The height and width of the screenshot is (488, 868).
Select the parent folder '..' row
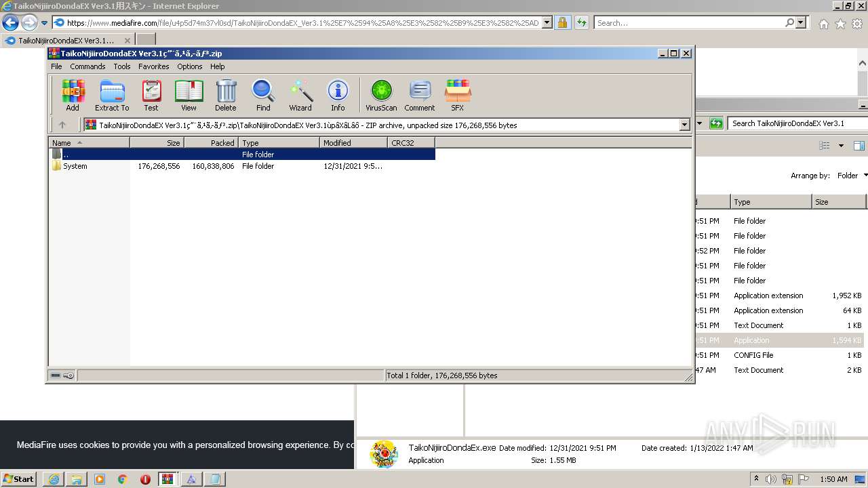pyautogui.click(x=242, y=155)
